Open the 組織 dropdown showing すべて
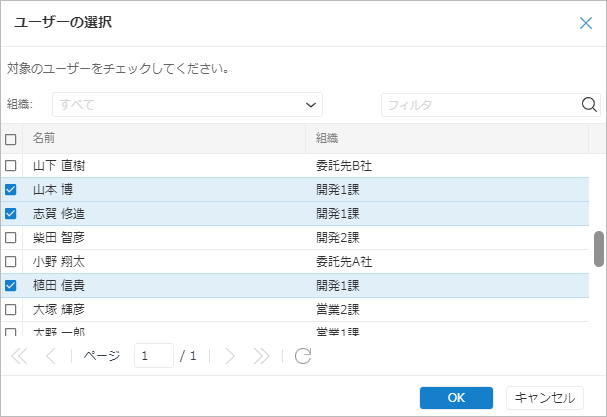 pos(187,105)
